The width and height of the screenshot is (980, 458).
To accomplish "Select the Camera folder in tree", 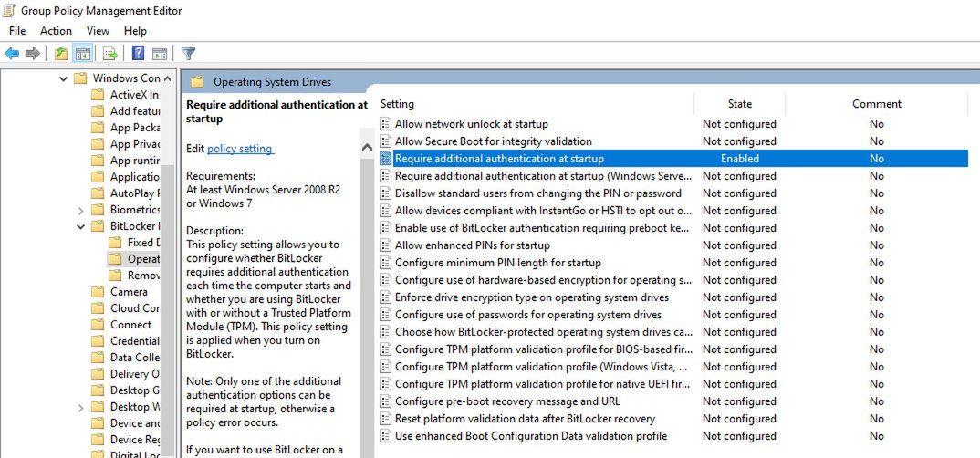I will [x=129, y=292].
